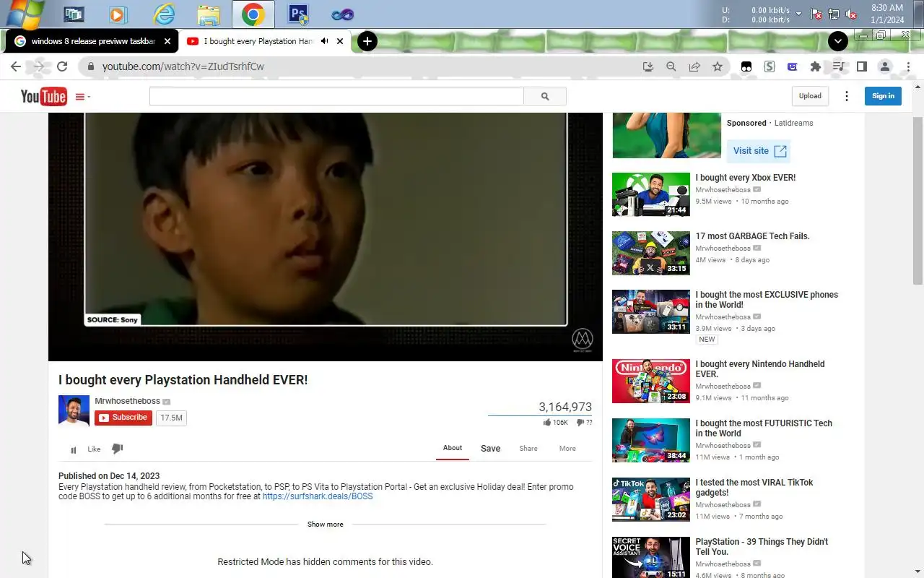Click the youtube.com address bar

coord(361,66)
